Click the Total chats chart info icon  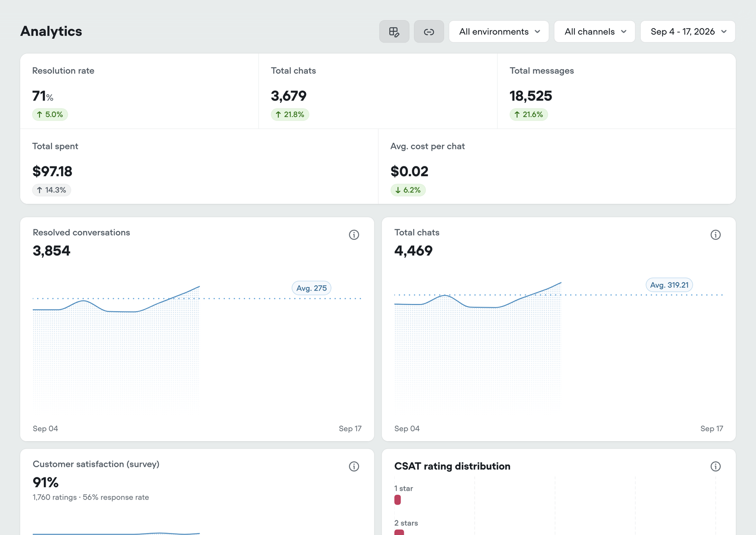click(x=715, y=235)
